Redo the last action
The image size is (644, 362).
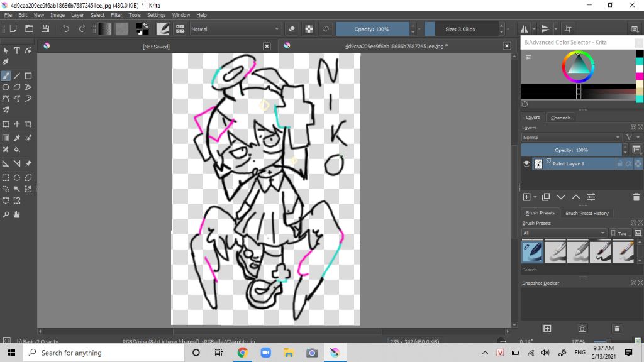coord(82,29)
